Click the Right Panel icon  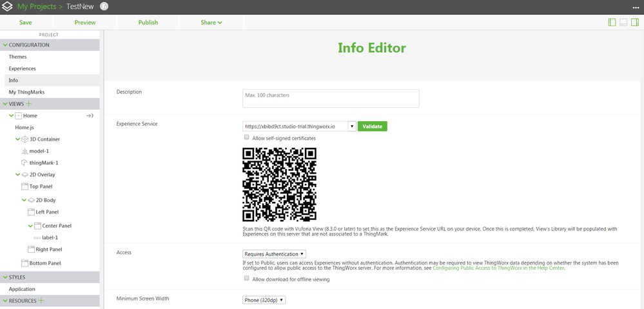pos(31,250)
